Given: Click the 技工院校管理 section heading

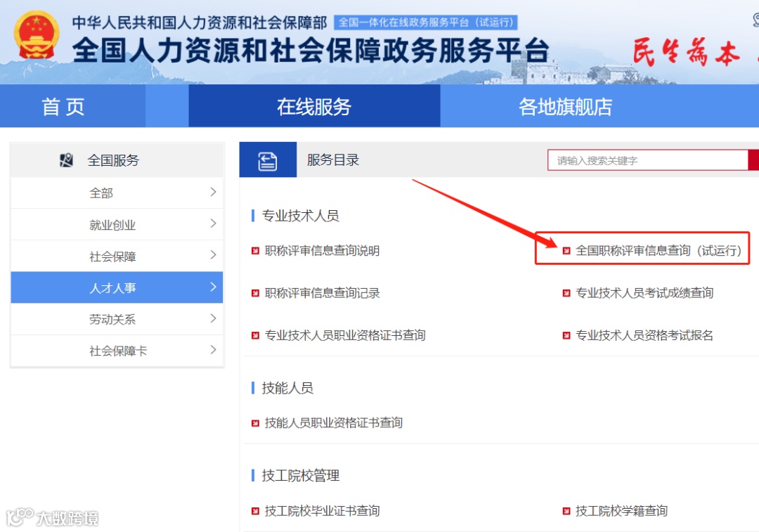Looking at the screenshot, I should point(300,476).
